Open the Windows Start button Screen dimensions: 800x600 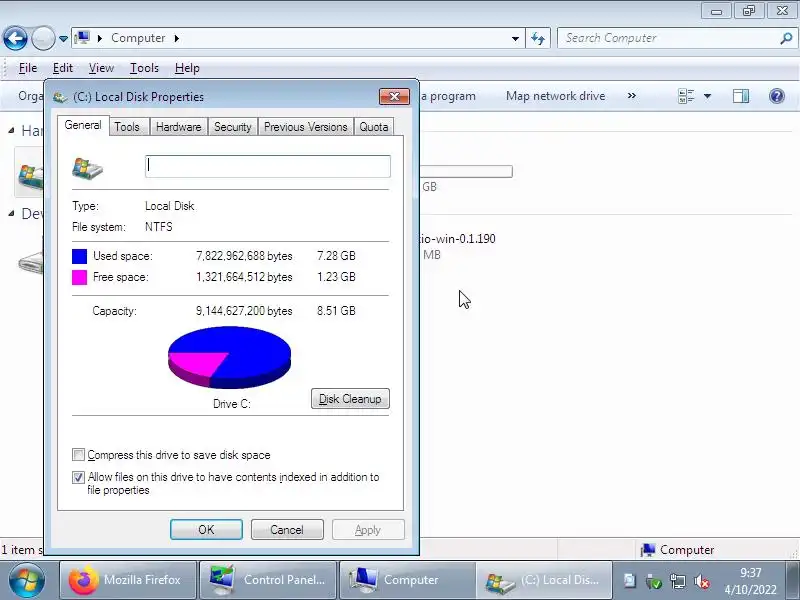[26, 580]
